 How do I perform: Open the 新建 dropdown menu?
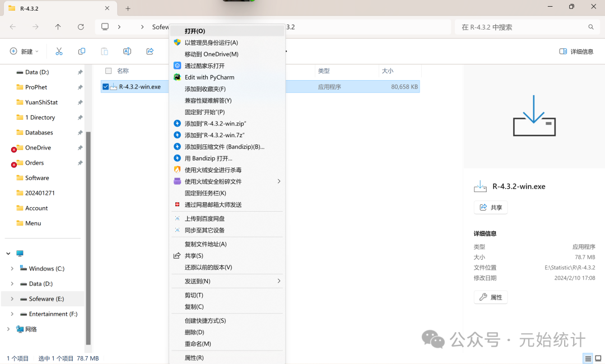24,52
